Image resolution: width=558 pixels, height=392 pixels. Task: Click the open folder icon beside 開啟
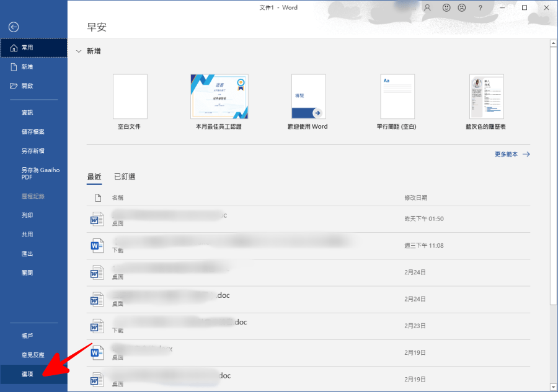(x=14, y=85)
